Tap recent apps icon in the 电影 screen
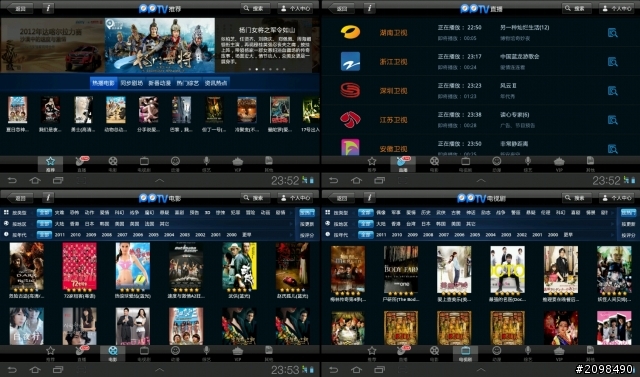 coord(58,370)
